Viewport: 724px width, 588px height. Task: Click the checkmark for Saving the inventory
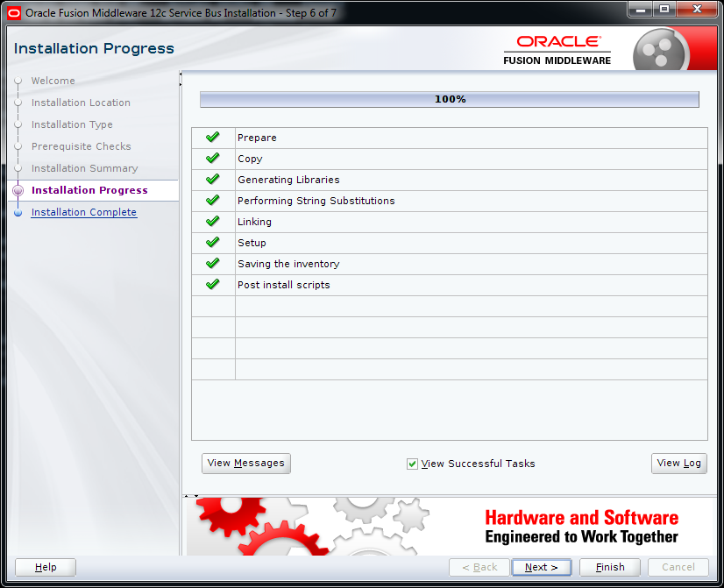click(x=212, y=263)
